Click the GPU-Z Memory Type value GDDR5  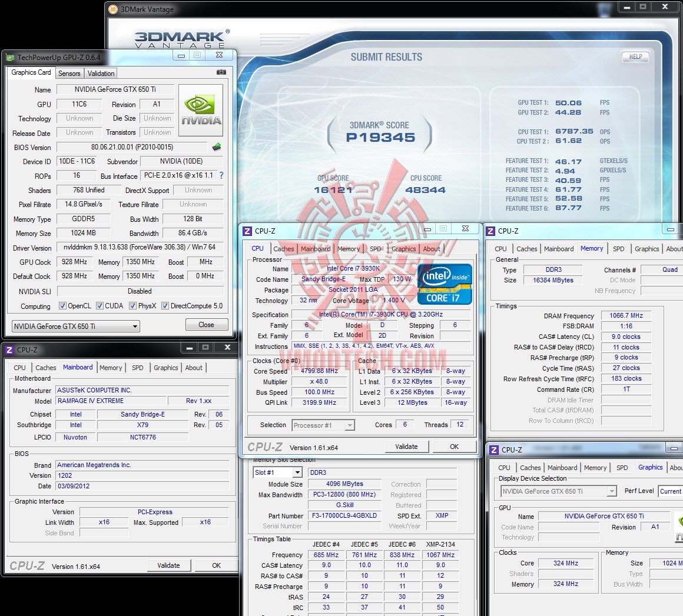(x=83, y=219)
